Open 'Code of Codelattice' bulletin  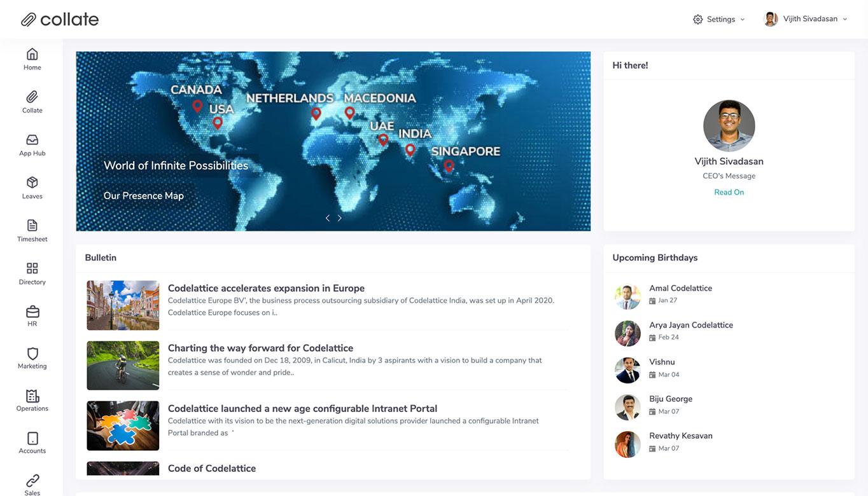tap(212, 468)
